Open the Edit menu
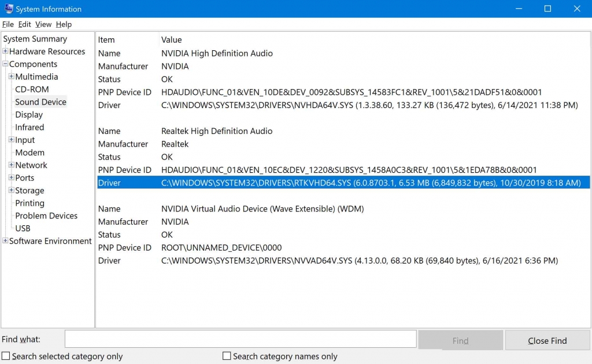Image resolution: width=592 pixels, height=364 pixels. 24,24
